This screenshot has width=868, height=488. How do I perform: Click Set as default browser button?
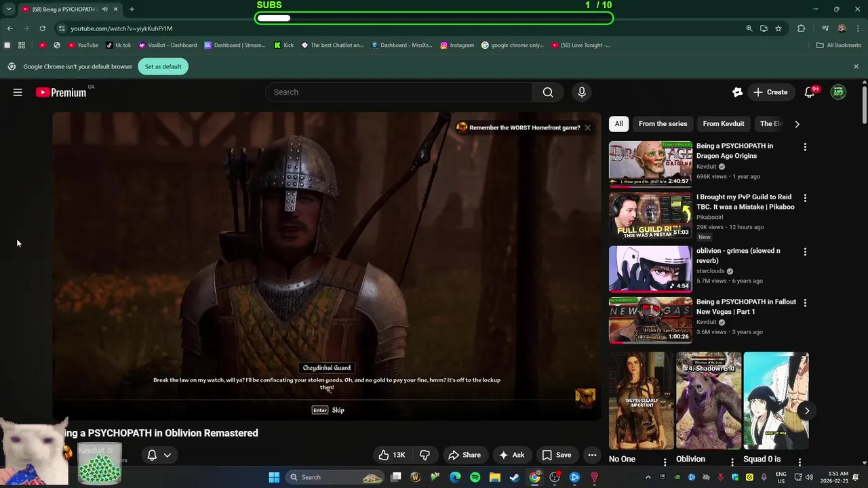163,66
